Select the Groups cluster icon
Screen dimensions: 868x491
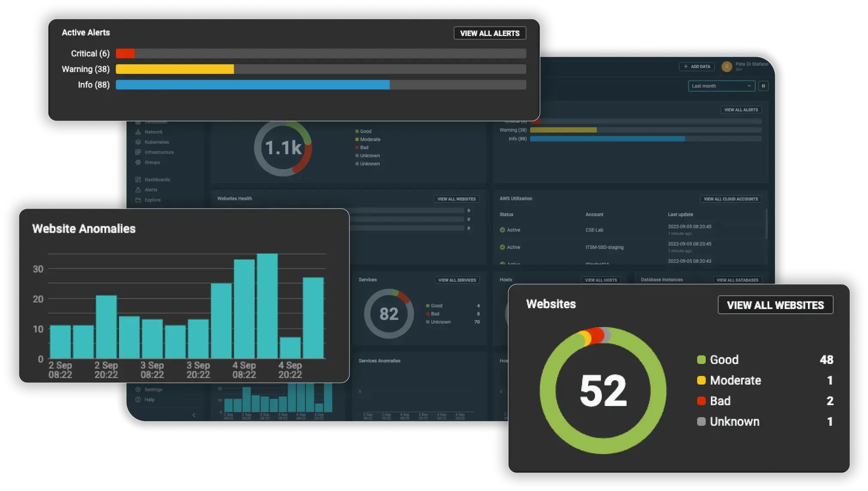(x=138, y=163)
